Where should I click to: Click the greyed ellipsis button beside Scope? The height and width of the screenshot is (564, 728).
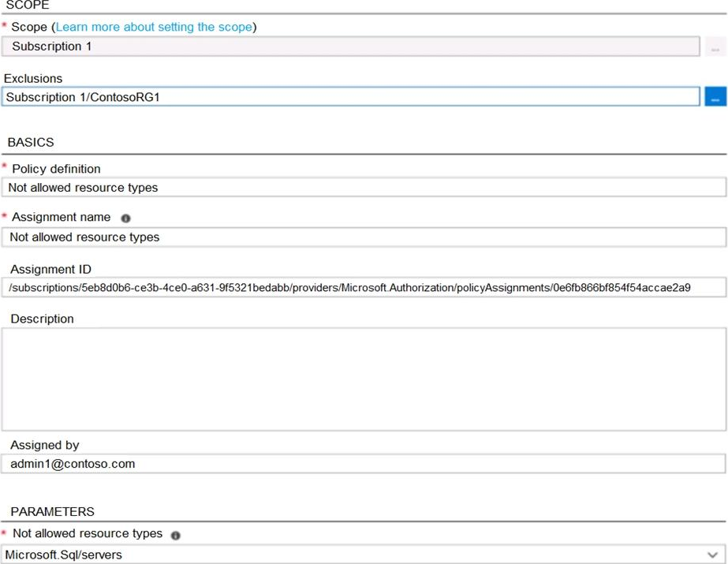(715, 47)
